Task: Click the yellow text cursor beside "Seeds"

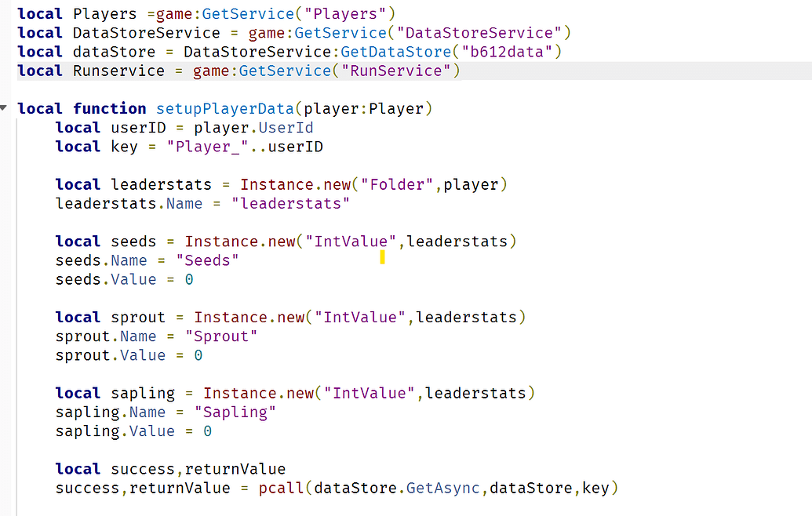Action: click(x=382, y=258)
